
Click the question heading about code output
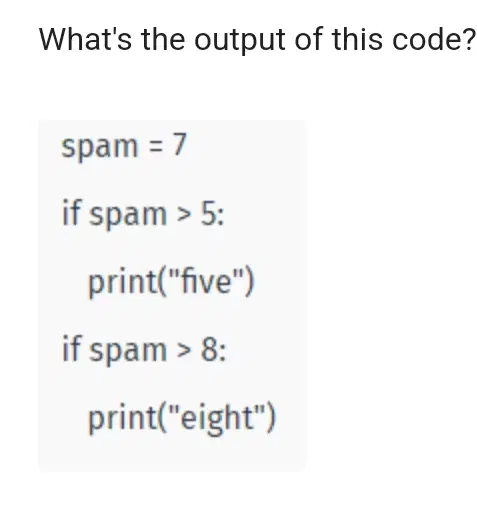point(257,40)
